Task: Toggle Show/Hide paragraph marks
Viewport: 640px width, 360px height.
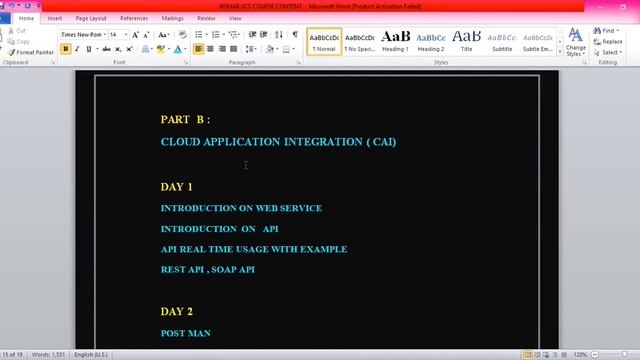Action: (x=295, y=35)
